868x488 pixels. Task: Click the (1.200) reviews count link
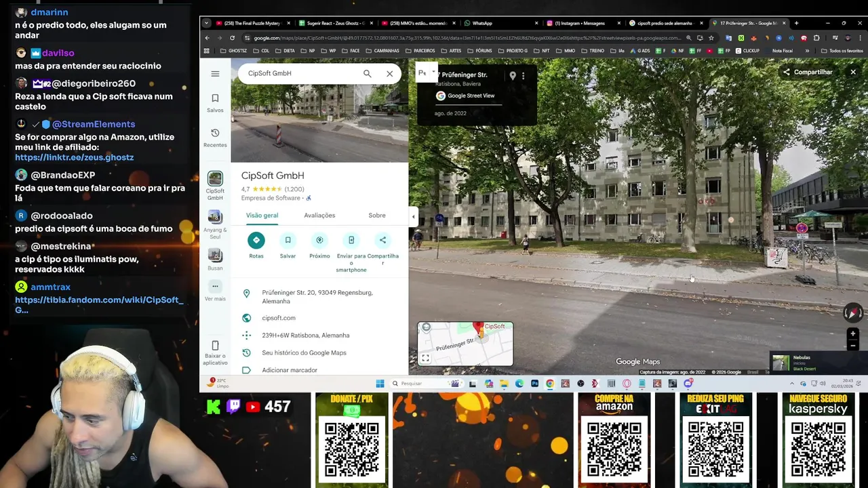click(x=294, y=189)
